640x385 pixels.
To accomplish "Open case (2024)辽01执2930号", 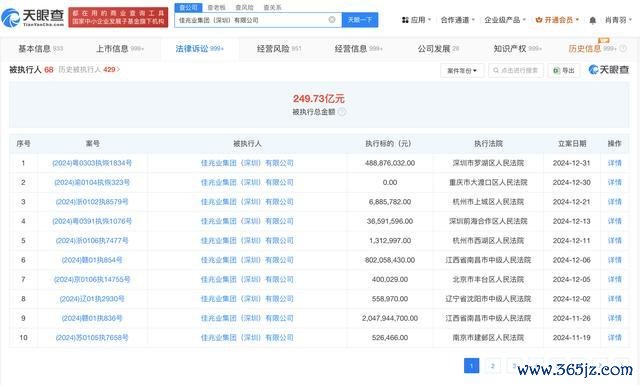I will (92, 299).
